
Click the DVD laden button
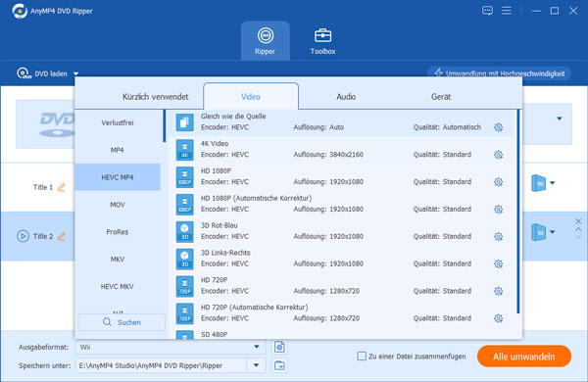(42, 73)
